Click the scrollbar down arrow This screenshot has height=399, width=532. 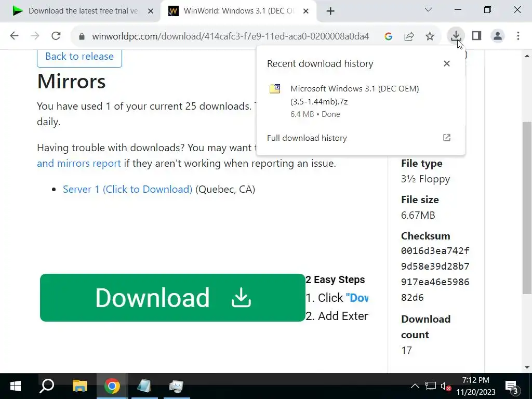(527, 367)
